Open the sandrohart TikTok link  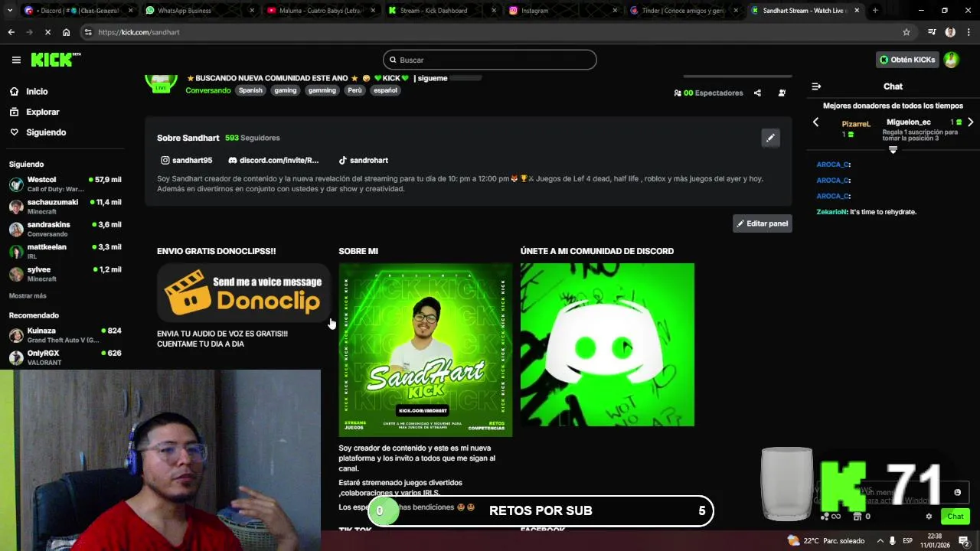[363, 160]
